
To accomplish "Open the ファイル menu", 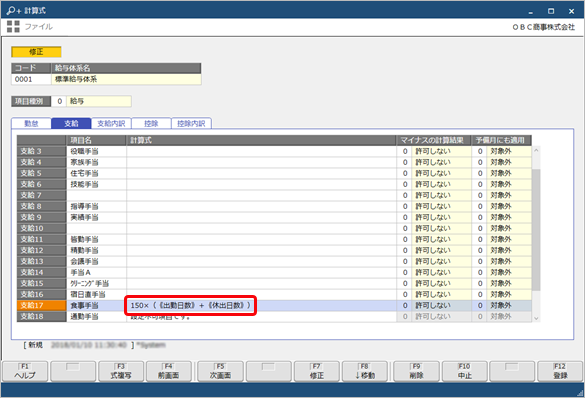I will point(38,26).
